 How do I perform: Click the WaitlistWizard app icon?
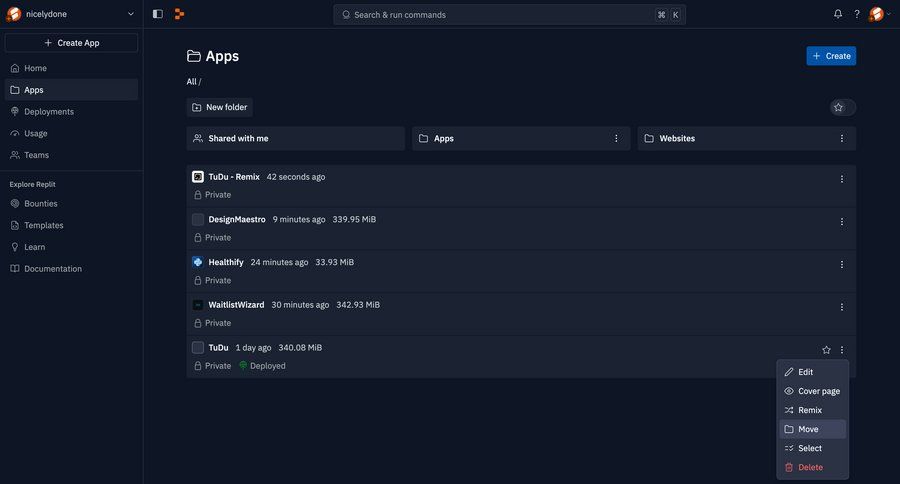[197, 305]
